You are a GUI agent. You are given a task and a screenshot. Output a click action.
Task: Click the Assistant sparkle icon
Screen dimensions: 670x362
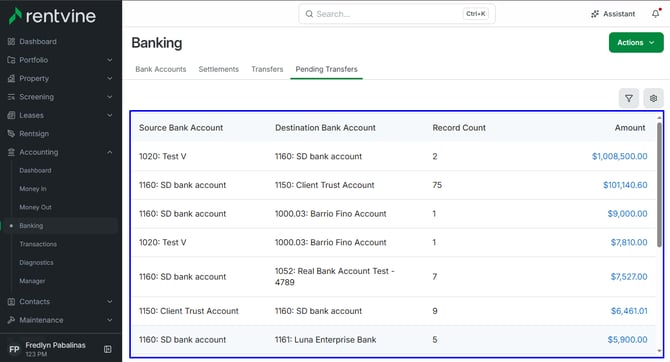coord(595,14)
